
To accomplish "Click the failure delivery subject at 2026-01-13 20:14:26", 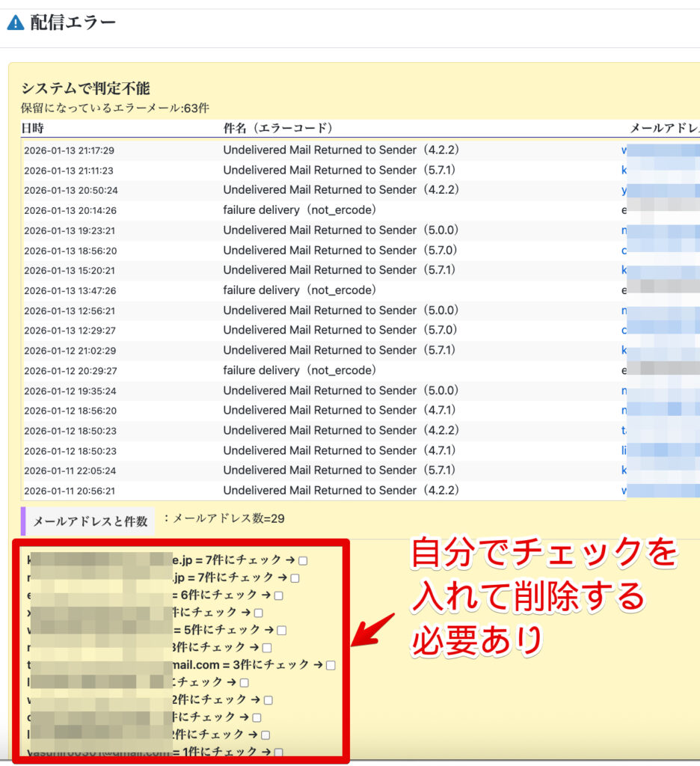I will [299, 210].
